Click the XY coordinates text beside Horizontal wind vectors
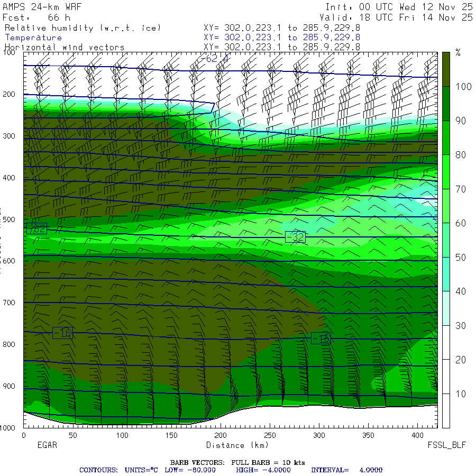Image resolution: width=476 pixels, height=476 pixels. [282, 47]
